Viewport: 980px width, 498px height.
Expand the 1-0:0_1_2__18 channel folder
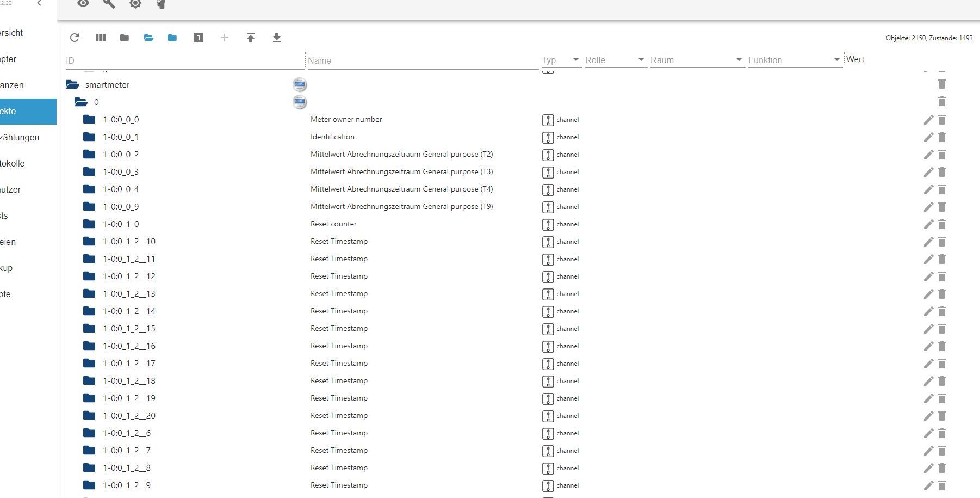89,380
